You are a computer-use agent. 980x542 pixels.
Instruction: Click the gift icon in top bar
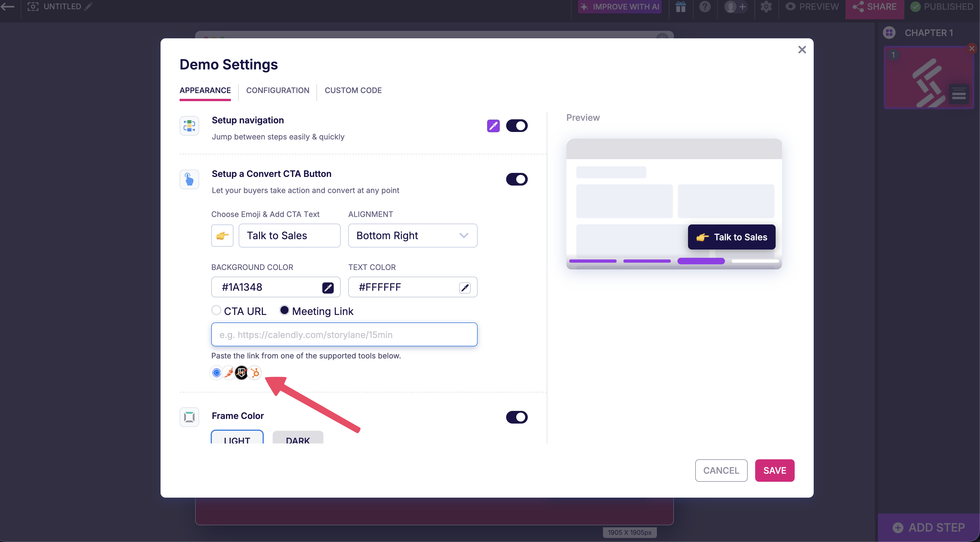coord(681,7)
